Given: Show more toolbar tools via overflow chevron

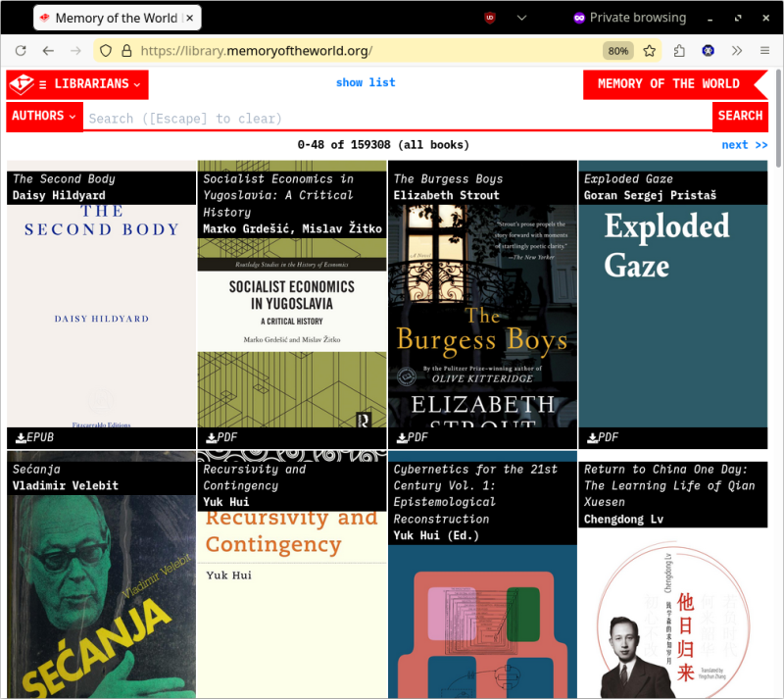Looking at the screenshot, I should (737, 51).
